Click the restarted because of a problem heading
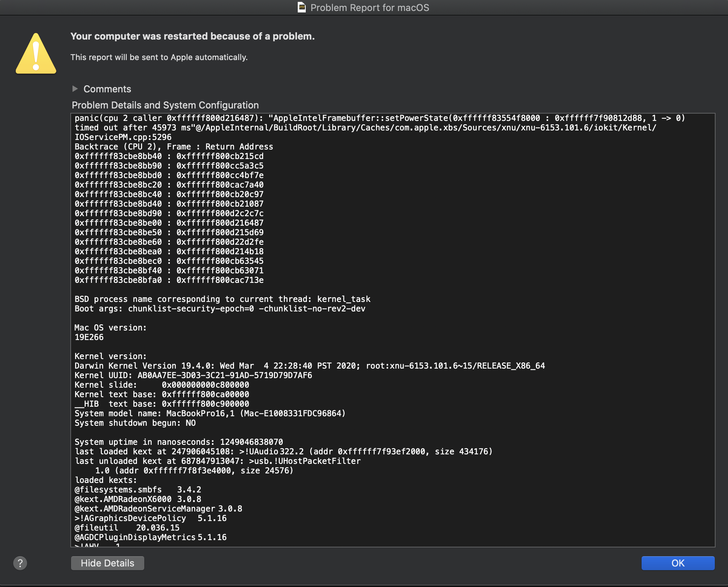 coord(192,36)
